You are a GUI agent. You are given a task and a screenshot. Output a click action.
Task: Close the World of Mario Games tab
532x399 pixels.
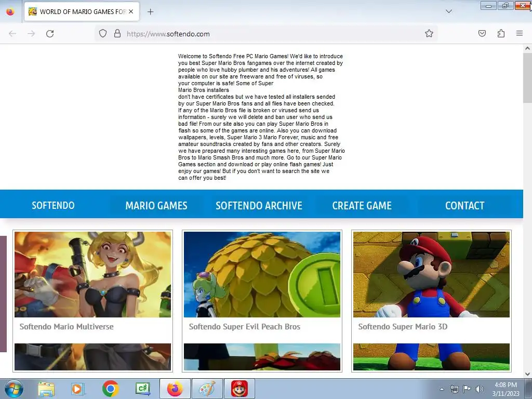point(131,11)
